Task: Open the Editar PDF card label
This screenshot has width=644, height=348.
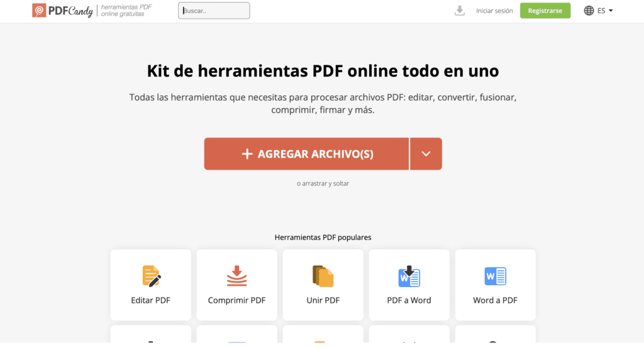Action: coord(151,300)
